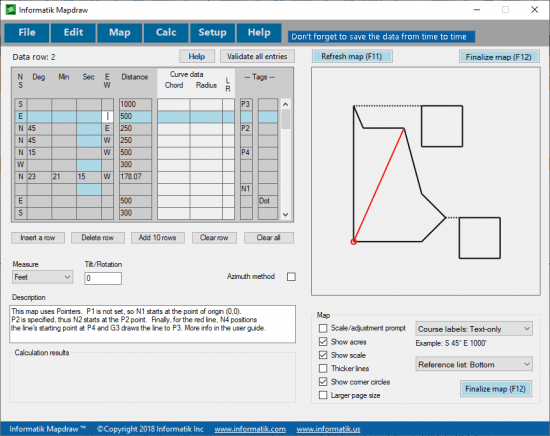Open the www.informatik.us link
Screen dimensions: 550x436
(x=328, y=429)
